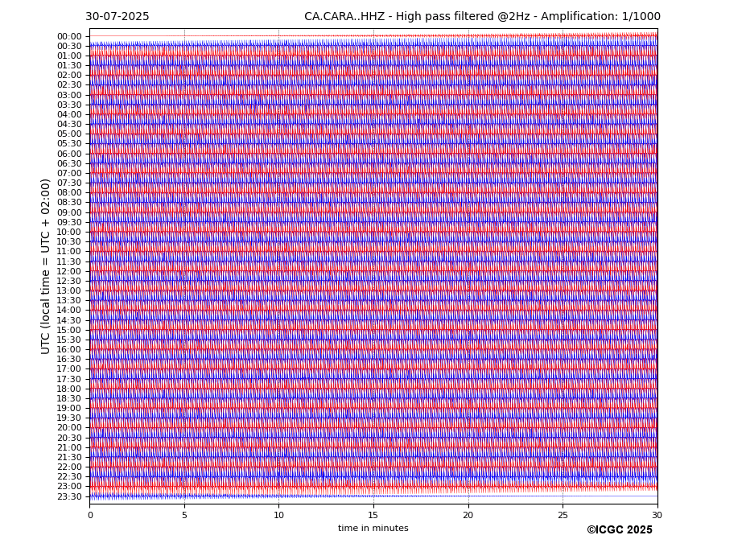The width and height of the screenshot is (746, 560).
Task: Click the 11:00 time row label
Action: [x=69, y=252]
